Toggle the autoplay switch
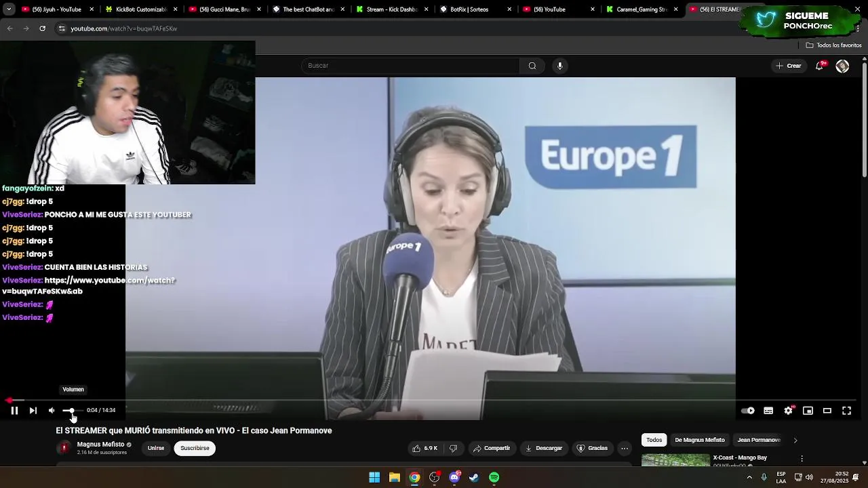 [748, 411]
